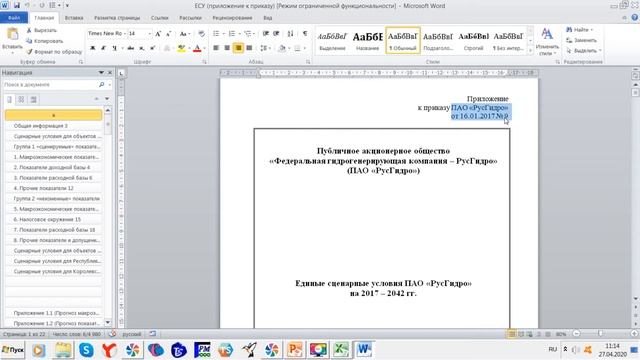This screenshot has height=360, width=640.
Task: Apply red font color
Action: (197, 48)
